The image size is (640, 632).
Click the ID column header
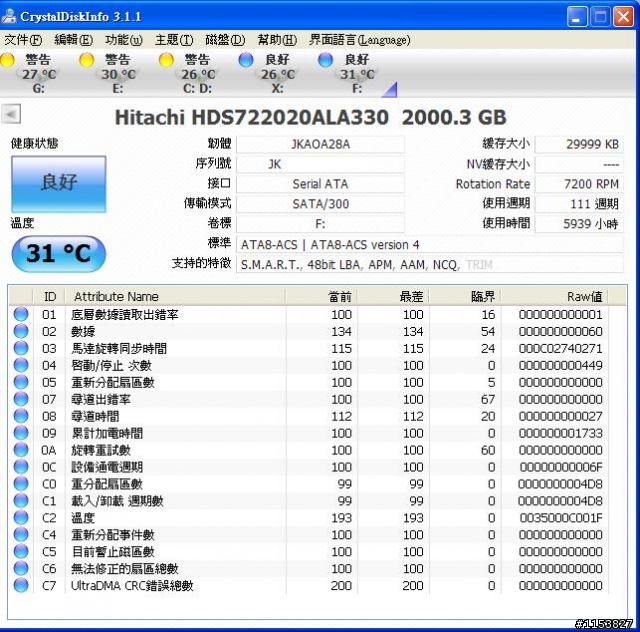(49, 296)
